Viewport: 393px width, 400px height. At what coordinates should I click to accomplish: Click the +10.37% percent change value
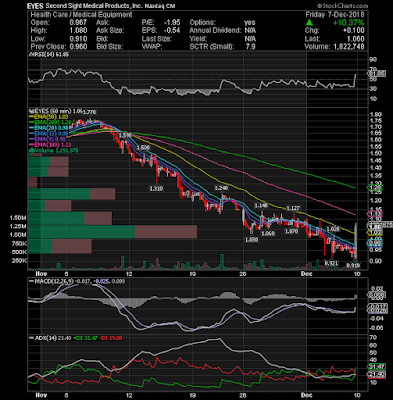point(348,23)
